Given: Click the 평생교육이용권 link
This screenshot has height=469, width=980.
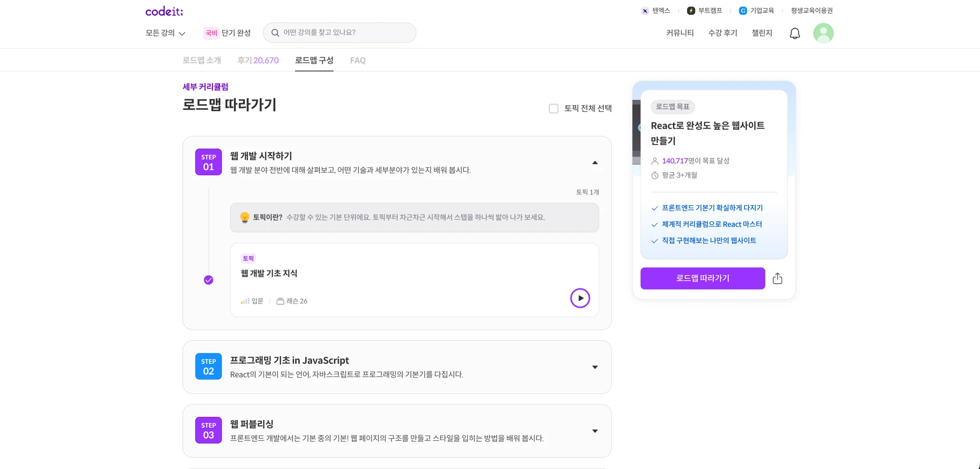Looking at the screenshot, I should [812, 11].
